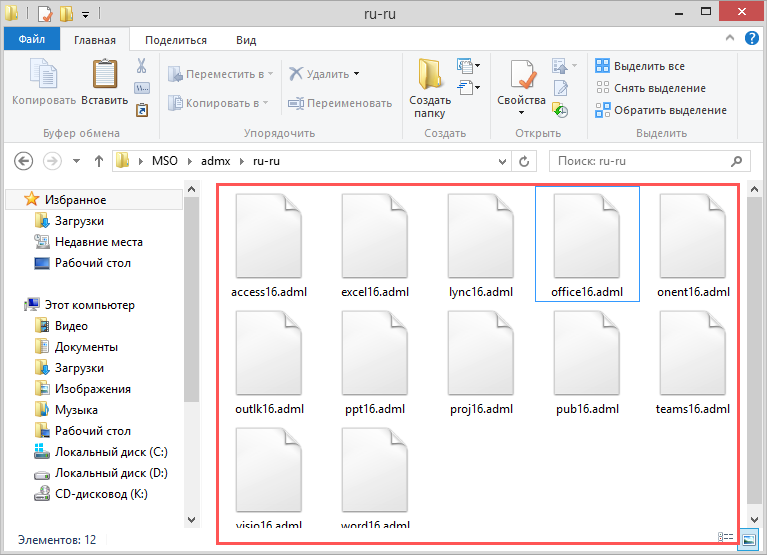Click the Forward navigation arrow
The width and height of the screenshot is (767, 555).
[x=52, y=161]
